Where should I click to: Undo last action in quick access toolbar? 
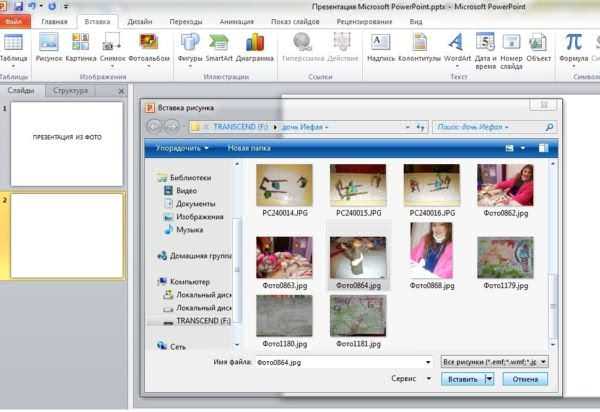click(x=32, y=7)
